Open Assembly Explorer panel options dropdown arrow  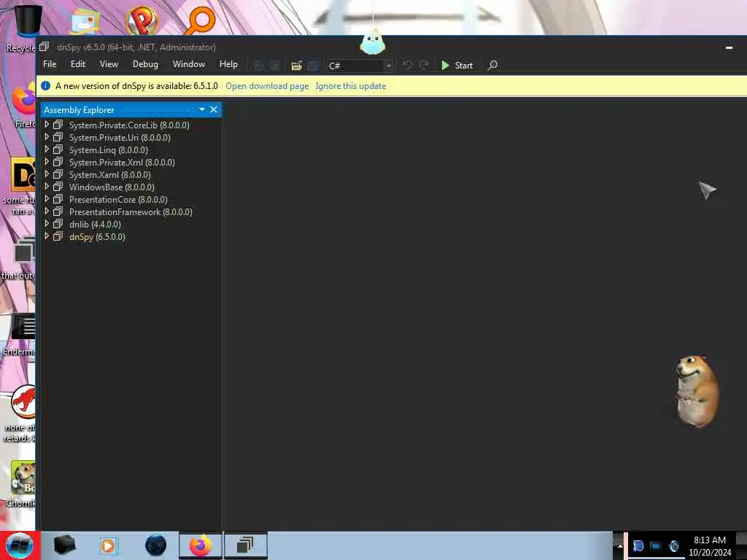[202, 109]
